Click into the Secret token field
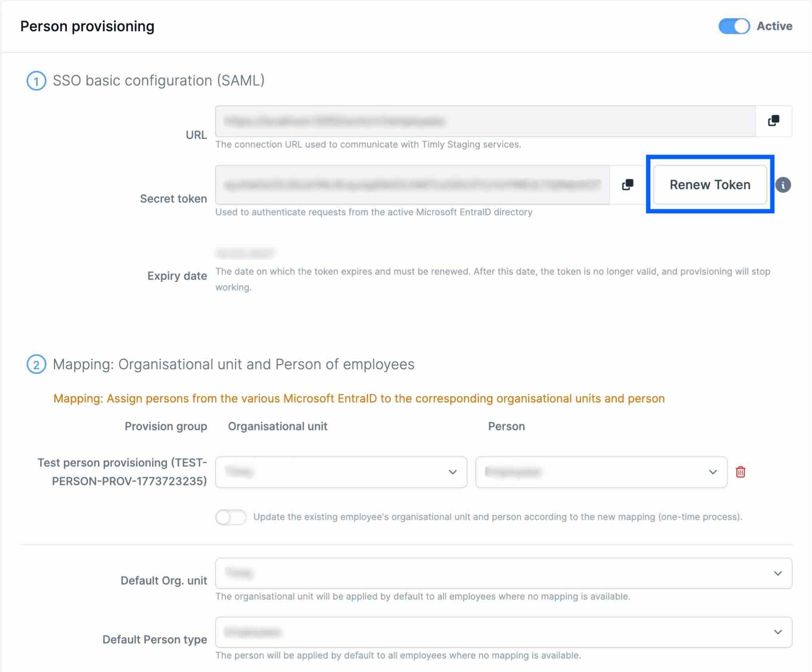Image resolution: width=812 pixels, height=672 pixels. coord(412,185)
